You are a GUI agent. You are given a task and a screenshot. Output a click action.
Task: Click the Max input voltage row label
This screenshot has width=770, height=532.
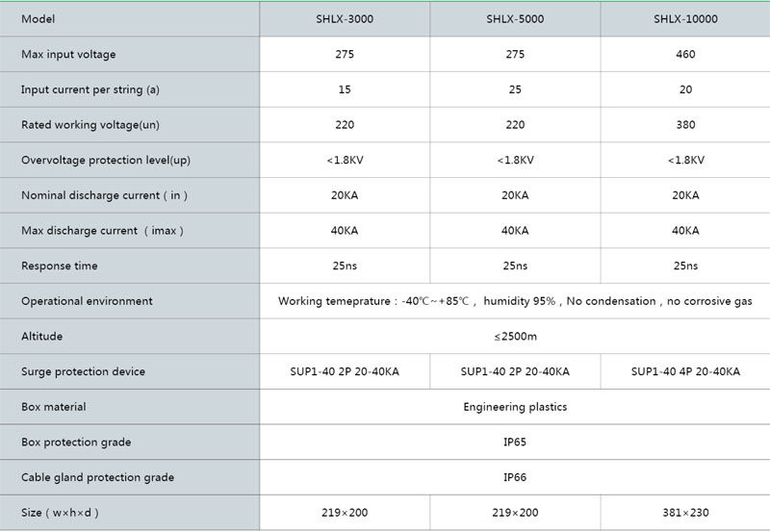tap(68, 55)
